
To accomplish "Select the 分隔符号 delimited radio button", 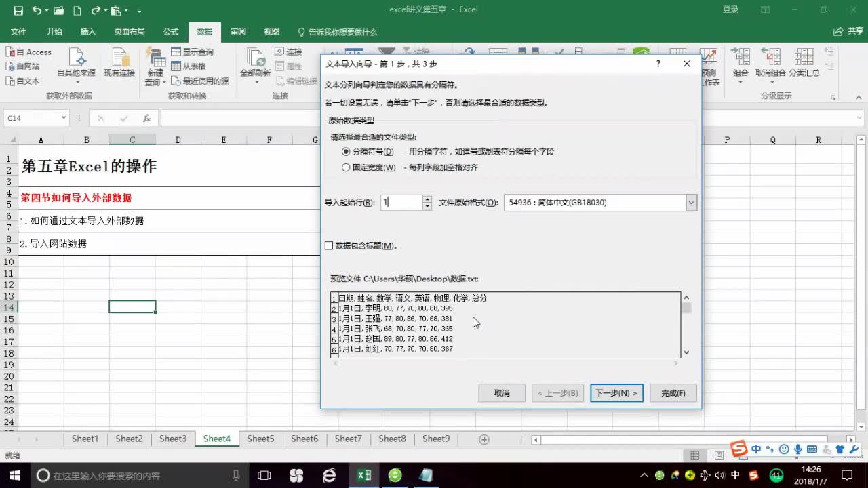I will tap(347, 152).
